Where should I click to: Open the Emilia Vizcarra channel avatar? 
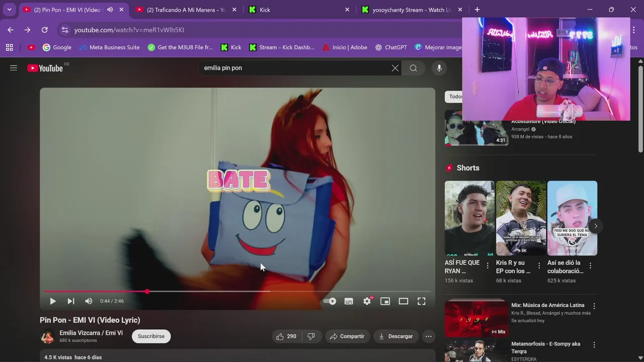(47, 336)
